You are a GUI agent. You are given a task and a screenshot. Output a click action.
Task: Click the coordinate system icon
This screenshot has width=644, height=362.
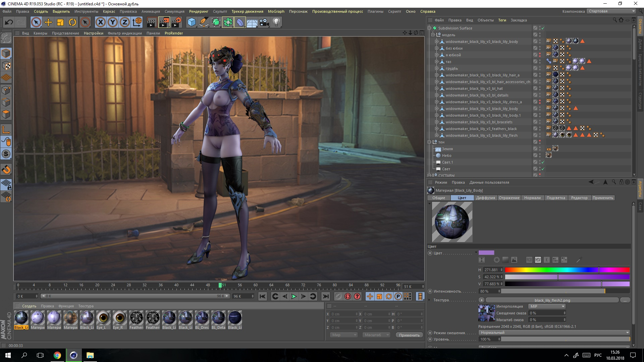(x=137, y=22)
